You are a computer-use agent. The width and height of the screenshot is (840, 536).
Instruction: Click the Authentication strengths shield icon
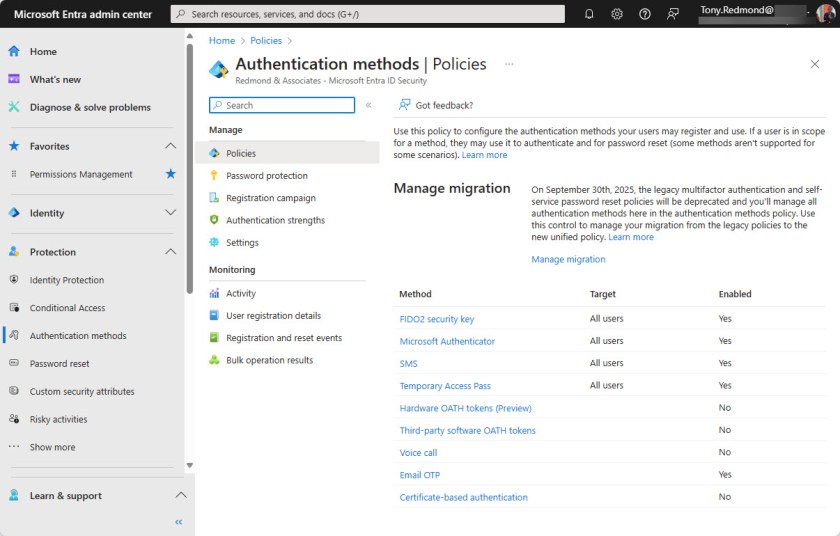[214, 220]
